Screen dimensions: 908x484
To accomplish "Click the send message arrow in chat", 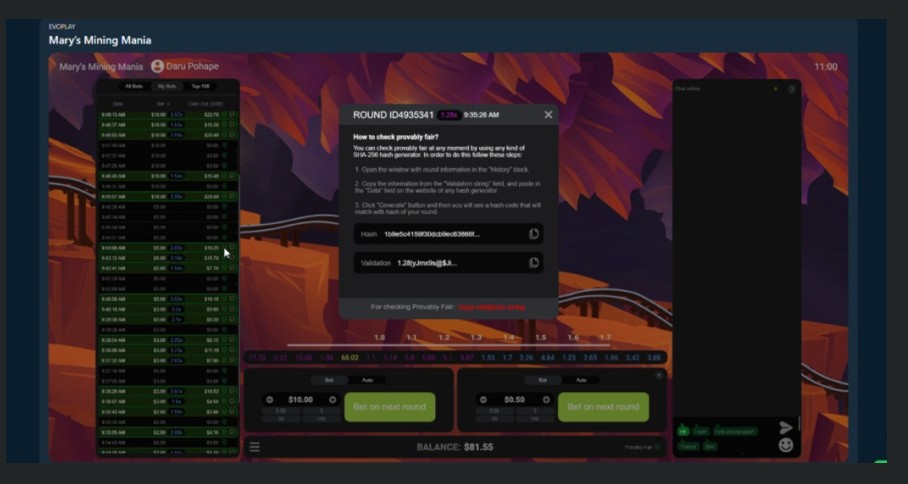I will pyautogui.click(x=786, y=428).
